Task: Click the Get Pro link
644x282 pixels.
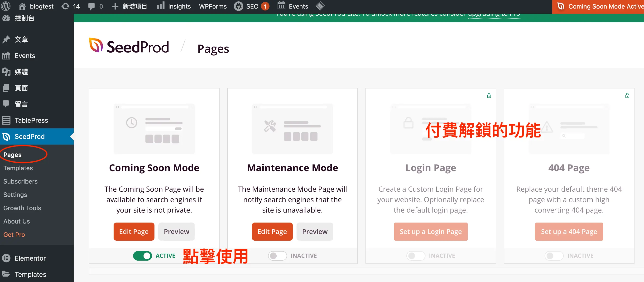Action: [x=14, y=235]
